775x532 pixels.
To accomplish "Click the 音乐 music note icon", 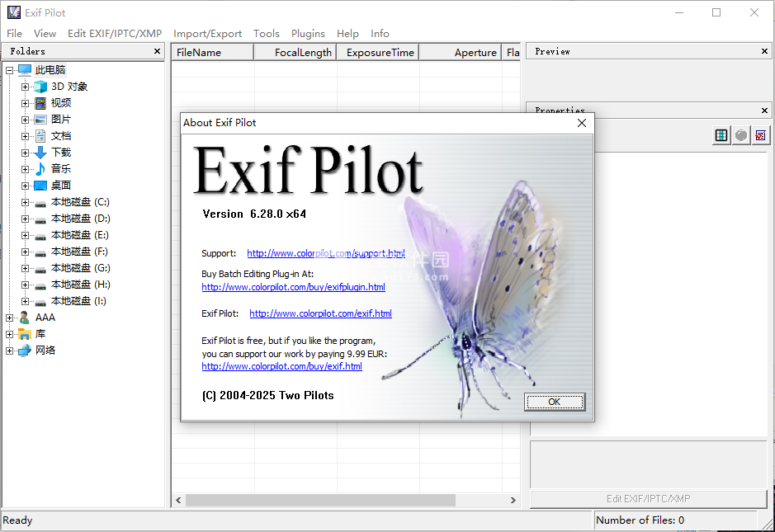I will pos(40,169).
